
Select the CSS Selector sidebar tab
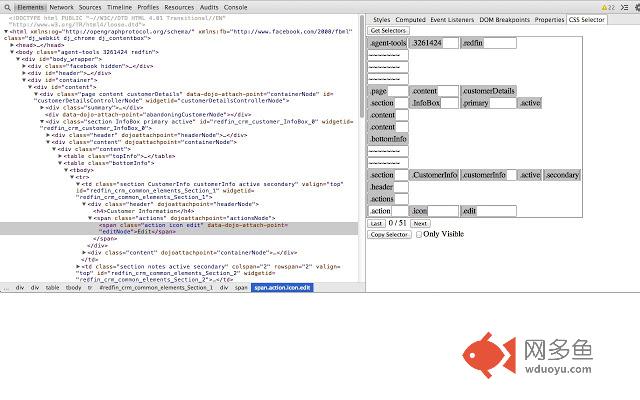(x=587, y=20)
